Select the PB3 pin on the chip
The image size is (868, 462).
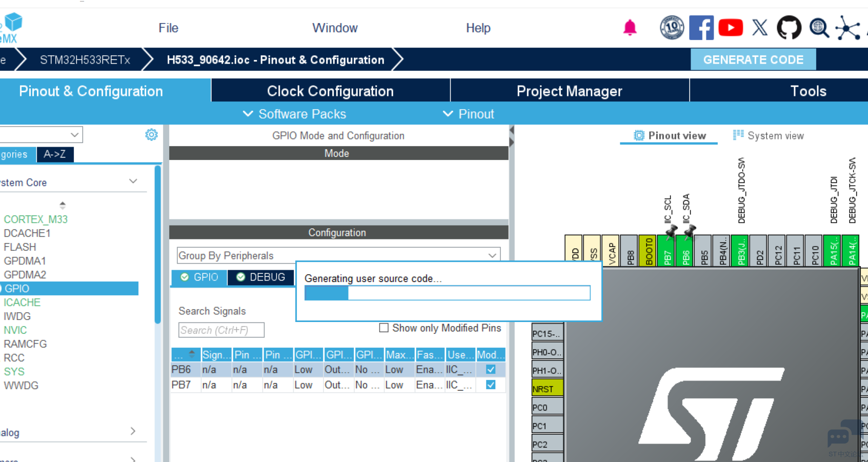(741, 251)
